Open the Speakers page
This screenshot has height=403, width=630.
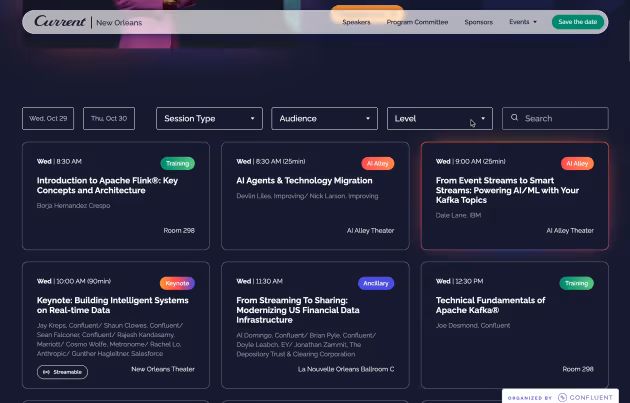pos(356,22)
